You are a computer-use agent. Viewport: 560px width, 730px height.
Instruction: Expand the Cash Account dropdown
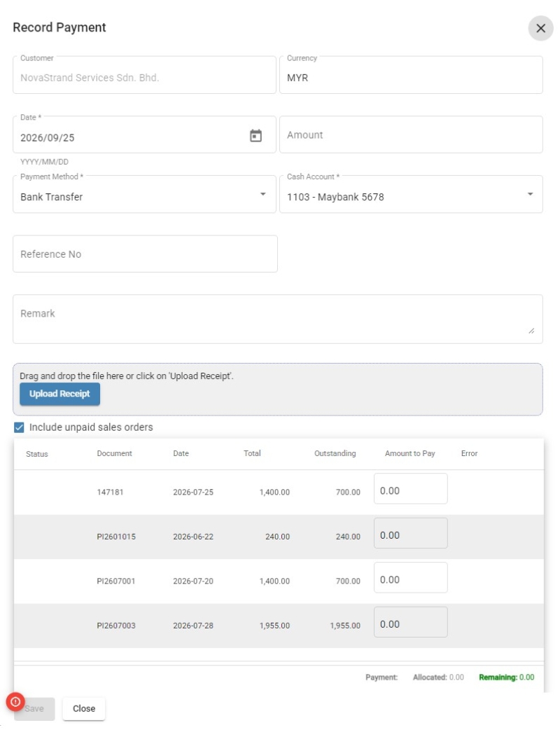(411, 194)
